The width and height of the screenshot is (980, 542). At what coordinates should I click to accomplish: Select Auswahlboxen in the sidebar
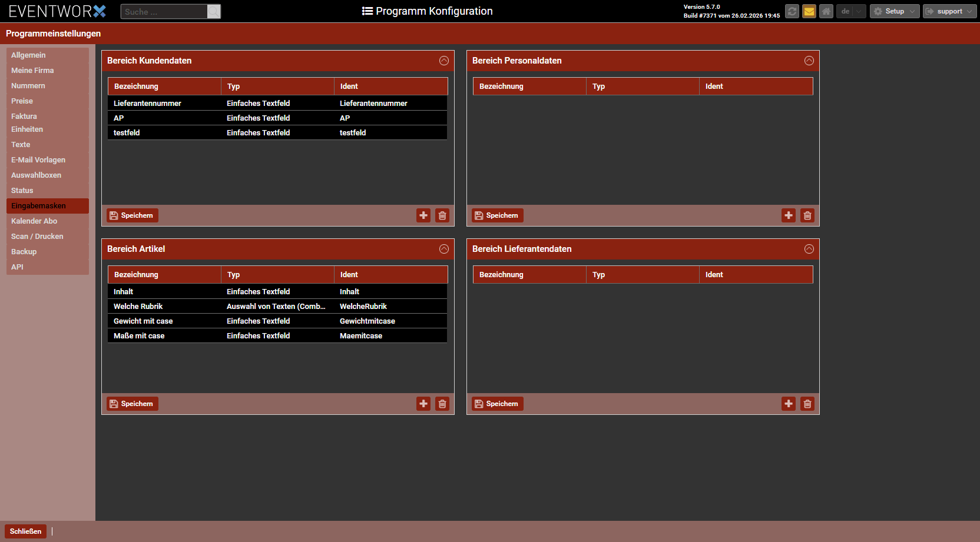[36, 175]
